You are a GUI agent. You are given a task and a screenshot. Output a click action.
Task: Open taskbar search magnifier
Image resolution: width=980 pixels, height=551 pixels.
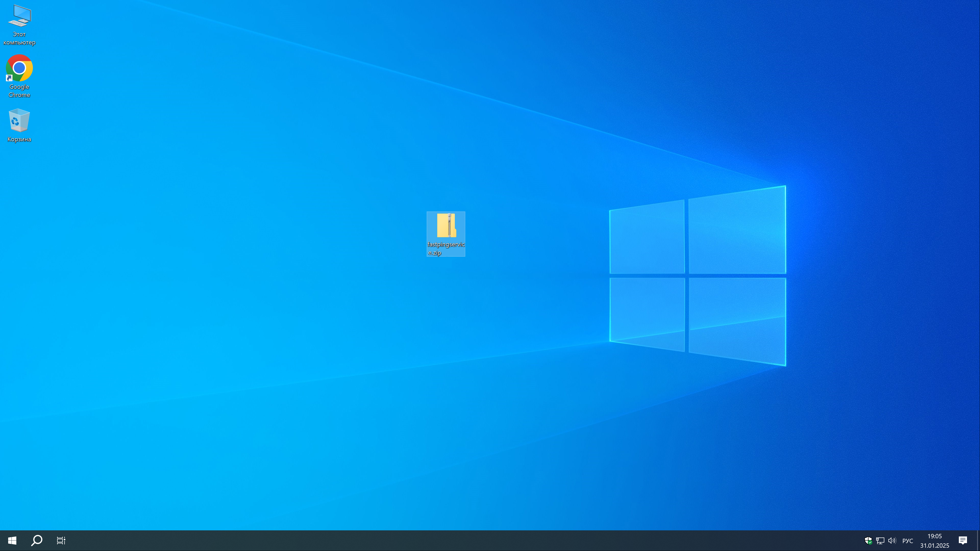[36, 540]
